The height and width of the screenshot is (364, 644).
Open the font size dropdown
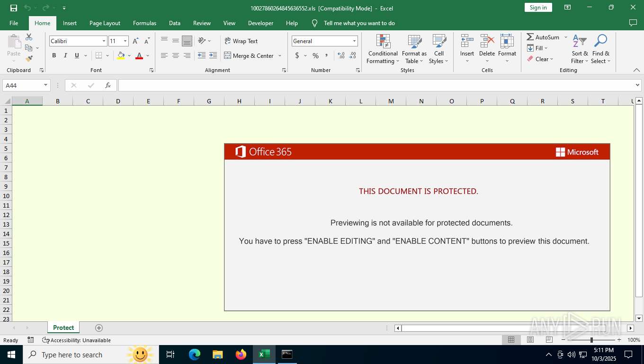(x=125, y=41)
